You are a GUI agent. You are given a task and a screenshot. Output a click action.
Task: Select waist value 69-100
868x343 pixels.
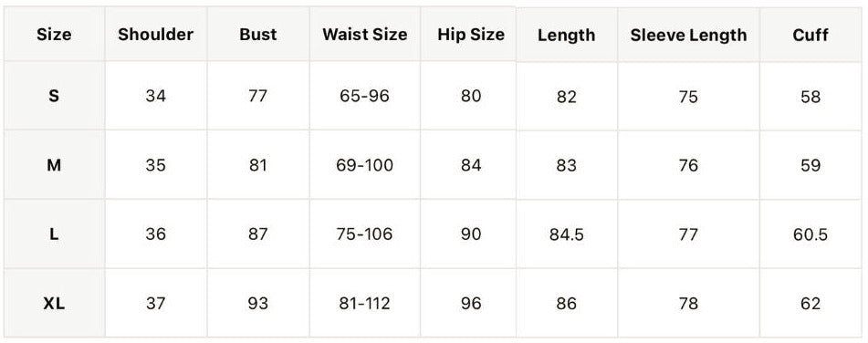click(365, 165)
